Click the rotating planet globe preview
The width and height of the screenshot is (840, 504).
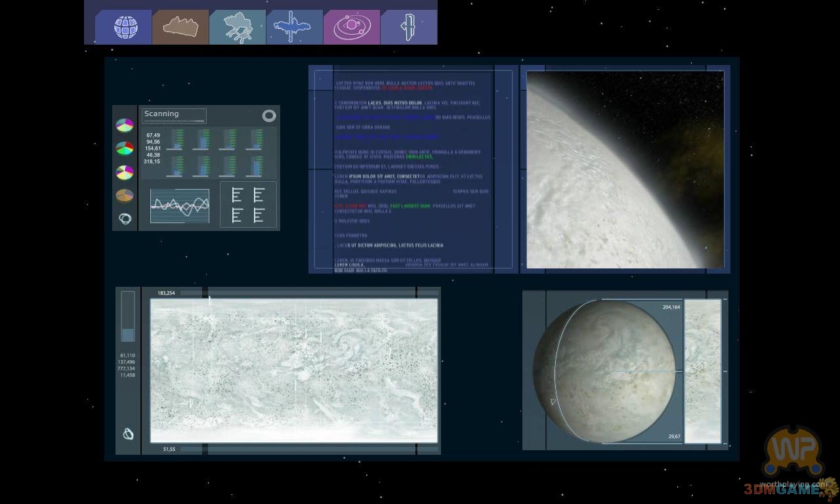point(607,371)
